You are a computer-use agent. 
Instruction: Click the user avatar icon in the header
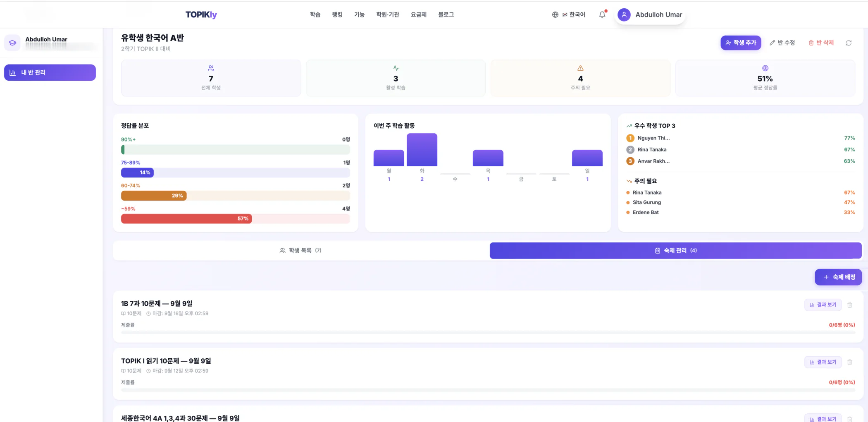coord(624,15)
